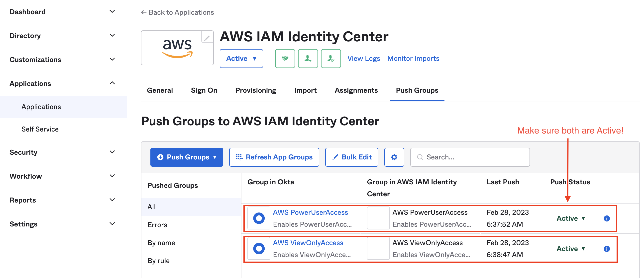Image resolution: width=644 pixels, height=278 pixels.
Task: Switch to the Assignments tab
Action: pyautogui.click(x=356, y=90)
